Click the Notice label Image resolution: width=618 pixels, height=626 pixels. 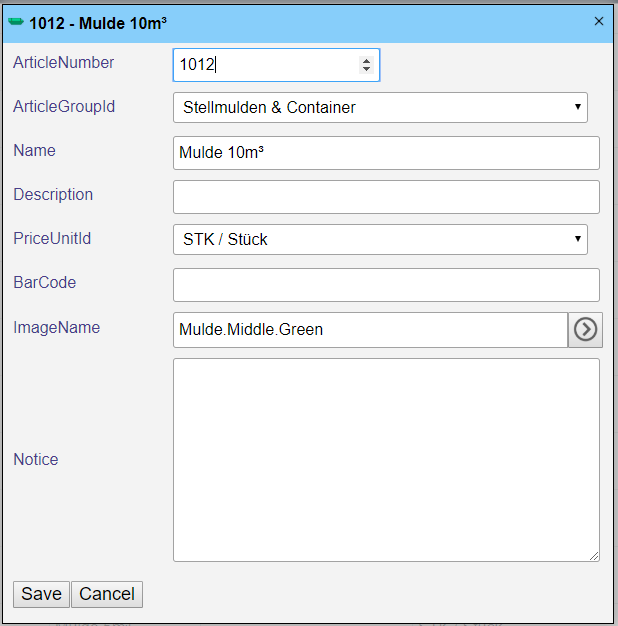click(36, 460)
